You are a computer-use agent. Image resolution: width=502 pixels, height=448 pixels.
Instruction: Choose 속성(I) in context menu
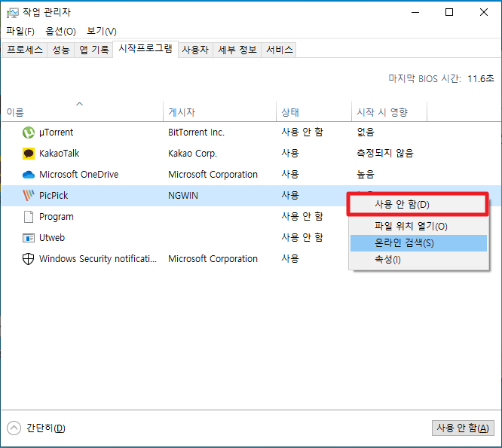tap(418, 259)
